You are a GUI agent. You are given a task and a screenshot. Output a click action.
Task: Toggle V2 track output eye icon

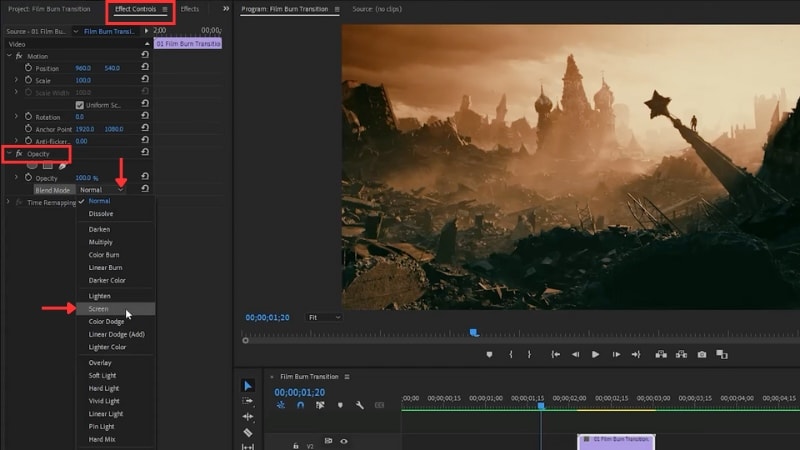344,441
